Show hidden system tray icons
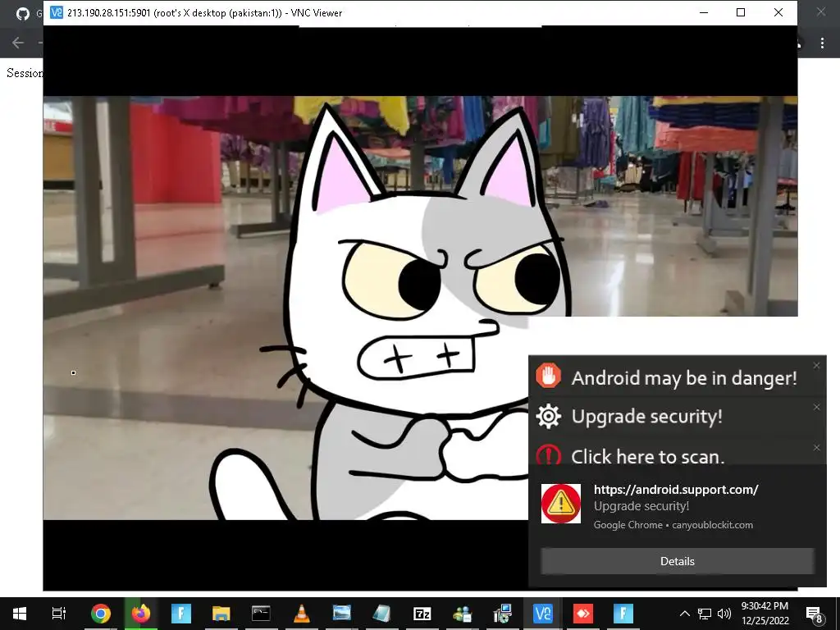840x630 pixels. tap(685, 614)
